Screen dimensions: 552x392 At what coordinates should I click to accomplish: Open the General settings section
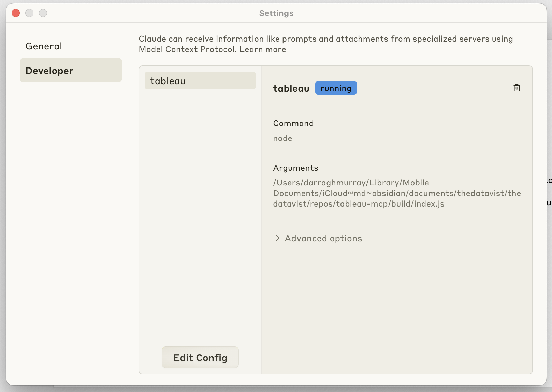pos(44,46)
